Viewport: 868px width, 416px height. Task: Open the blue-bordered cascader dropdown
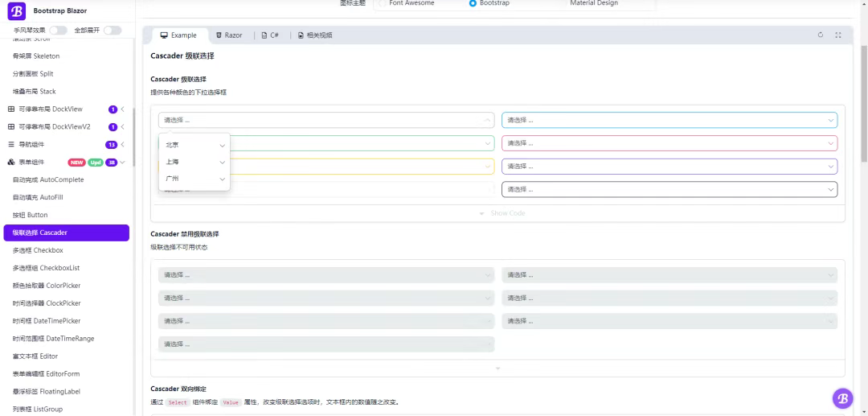[669, 120]
